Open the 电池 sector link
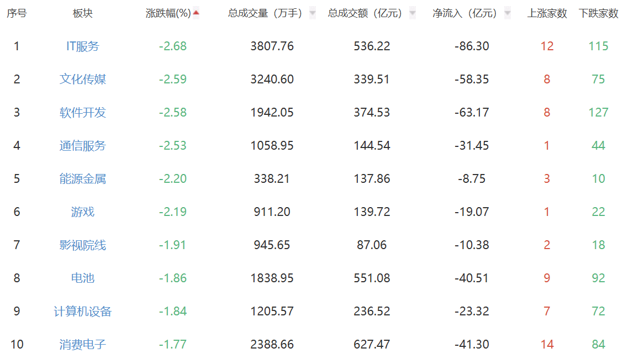Image resolution: width=623 pixels, height=364 pixels. tap(83, 278)
